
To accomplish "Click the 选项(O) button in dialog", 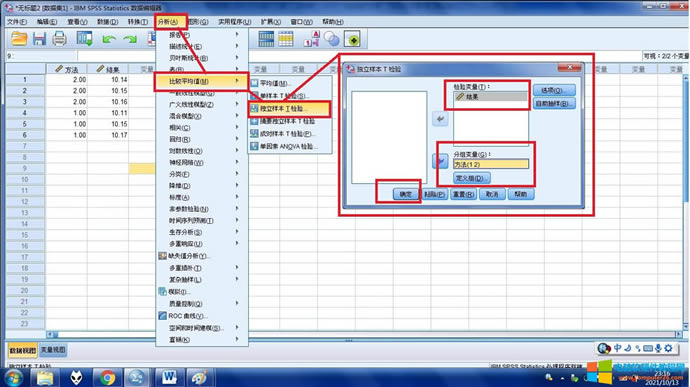I will click(x=554, y=90).
